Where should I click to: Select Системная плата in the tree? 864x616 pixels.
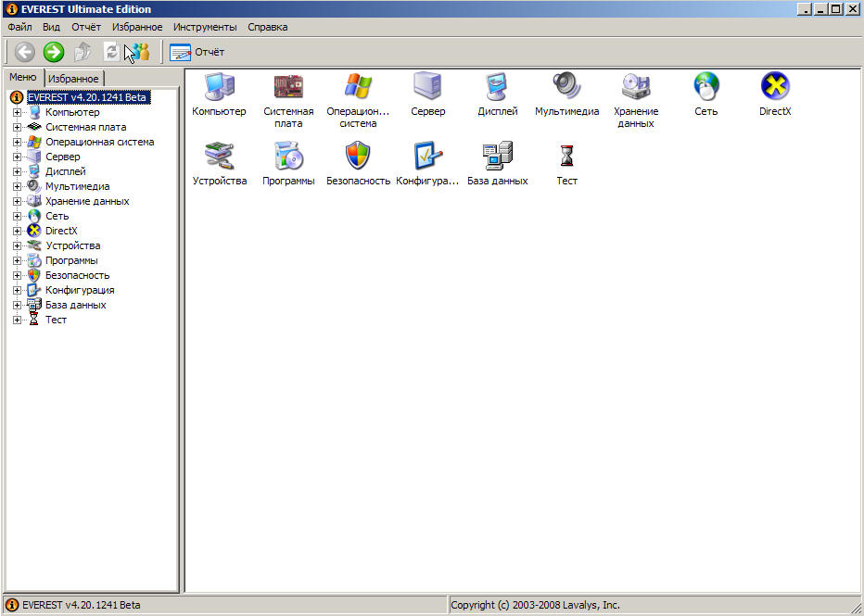tap(86, 127)
